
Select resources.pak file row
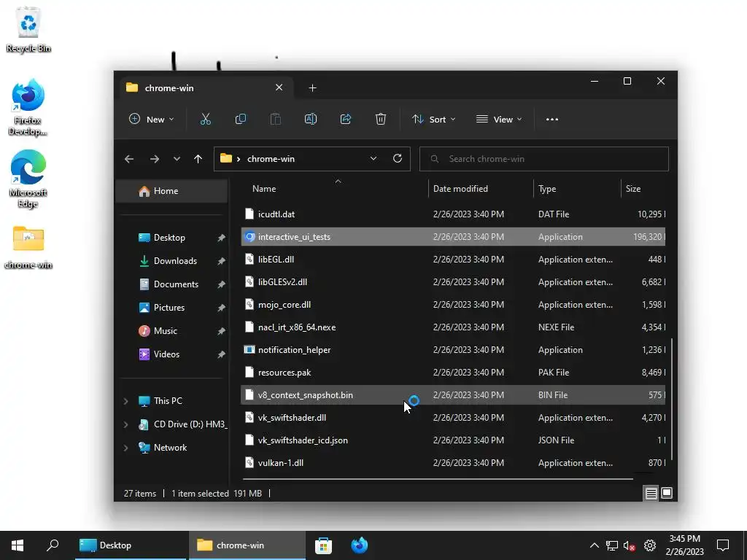[452, 373]
